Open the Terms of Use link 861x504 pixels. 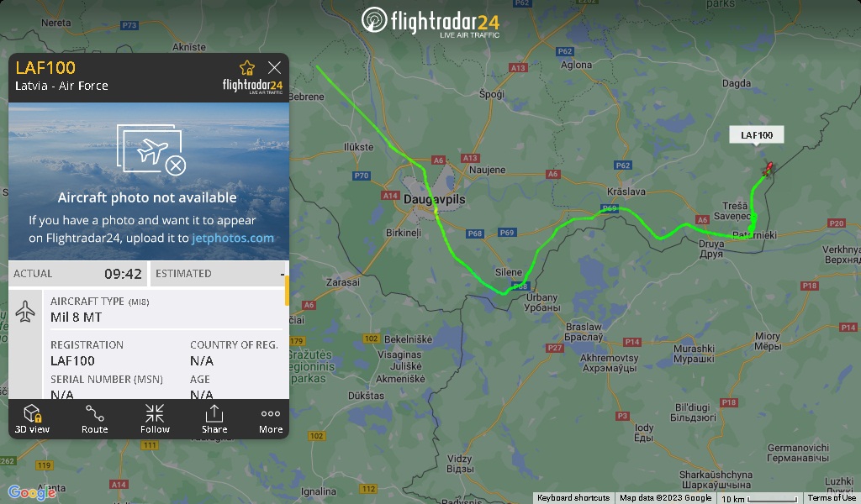[x=832, y=498]
